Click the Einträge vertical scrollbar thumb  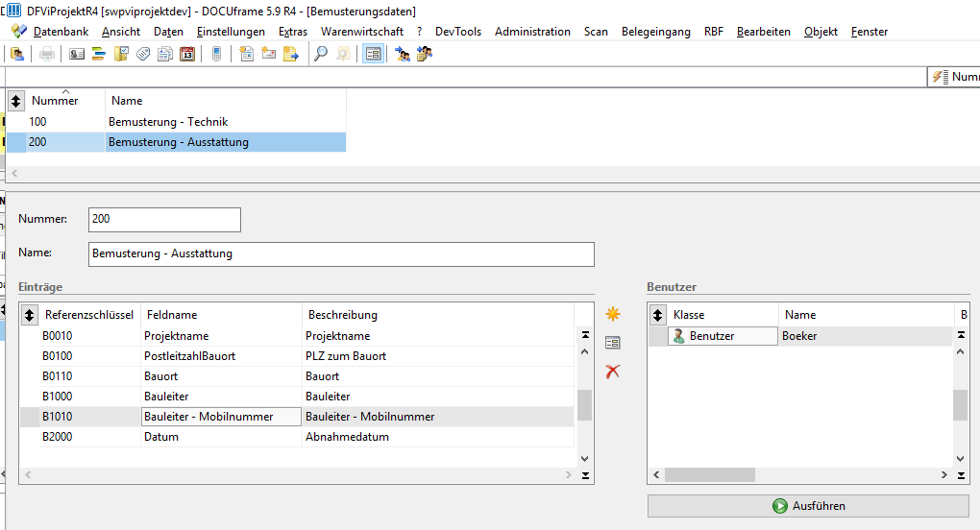(584, 405)
